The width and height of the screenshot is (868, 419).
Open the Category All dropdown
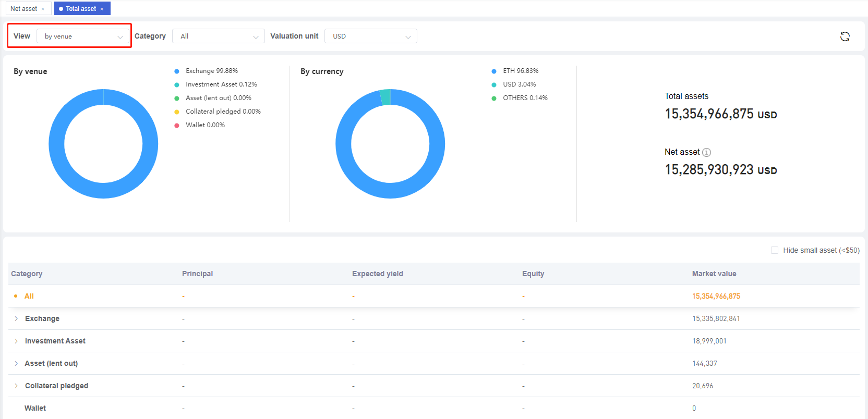tap(219, 36)
